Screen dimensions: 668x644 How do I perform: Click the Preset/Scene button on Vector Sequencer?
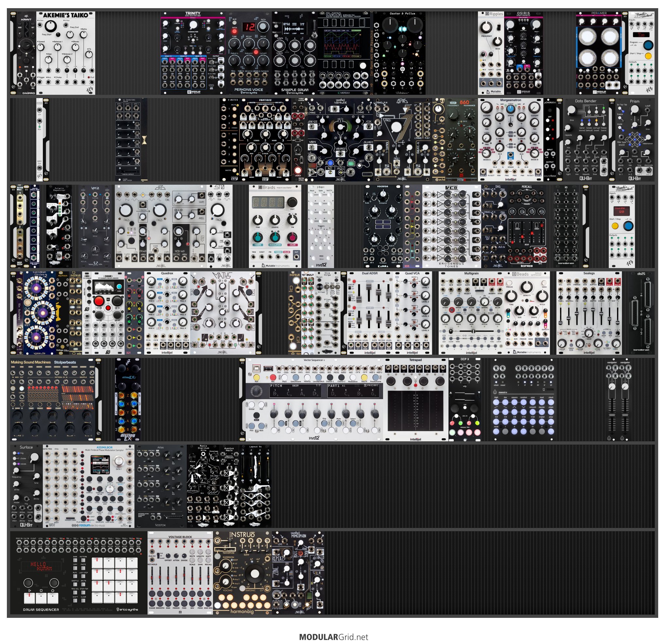(375, 377)
